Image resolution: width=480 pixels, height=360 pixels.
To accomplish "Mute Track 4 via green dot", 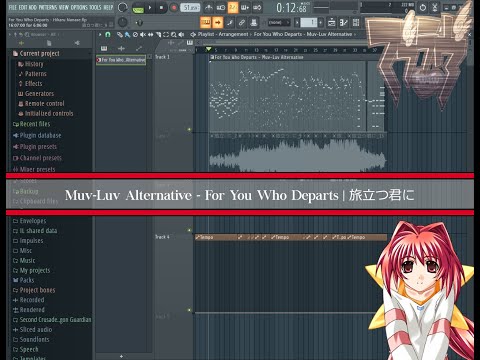I will [189, 230].
